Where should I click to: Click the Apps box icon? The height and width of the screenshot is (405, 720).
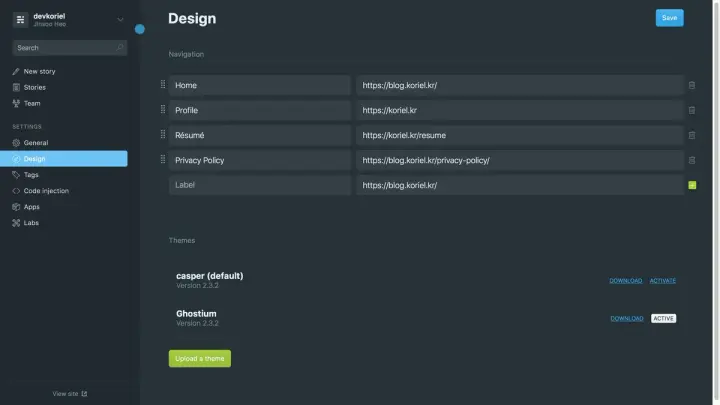point(16,207)
